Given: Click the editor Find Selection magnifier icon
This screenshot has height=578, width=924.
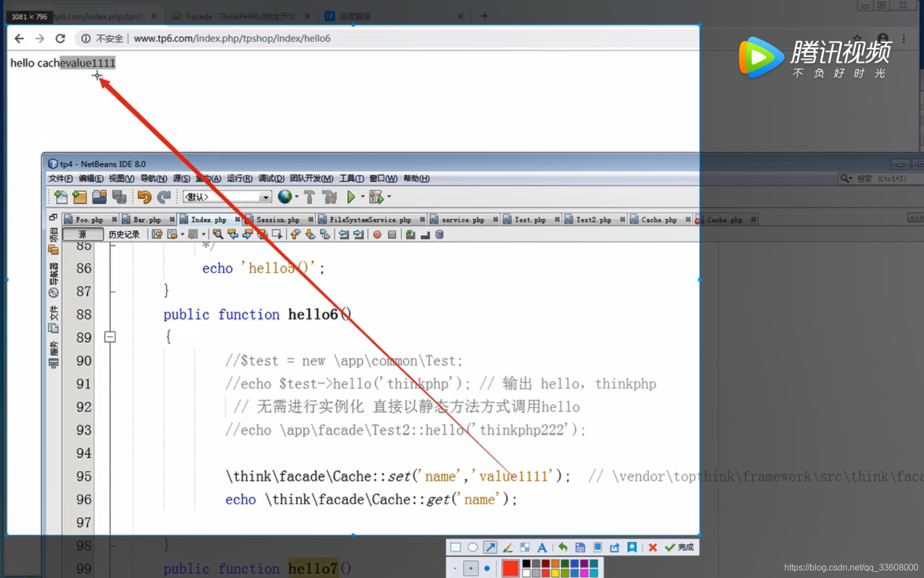Looking at the screenshot, I should 218,235.
